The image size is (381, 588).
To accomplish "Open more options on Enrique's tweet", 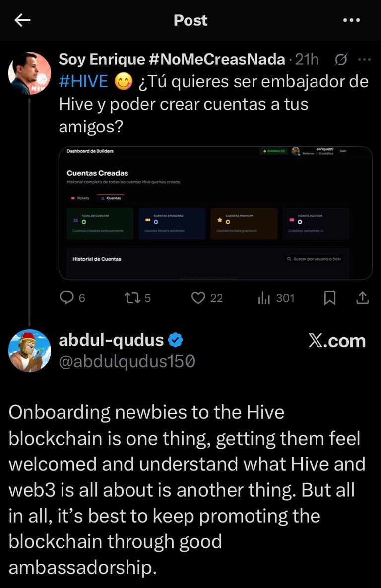I will tap(364, 59).
